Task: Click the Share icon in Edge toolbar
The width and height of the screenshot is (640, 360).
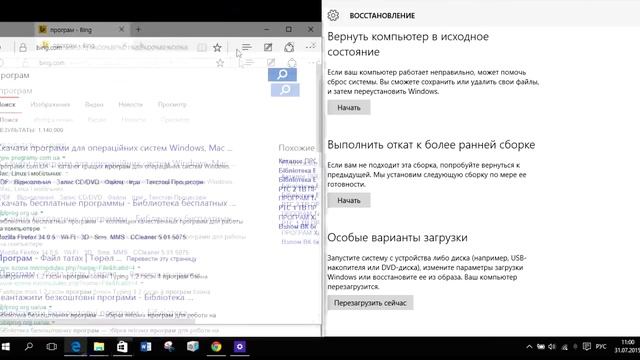Action: click(x=289, y=47)
